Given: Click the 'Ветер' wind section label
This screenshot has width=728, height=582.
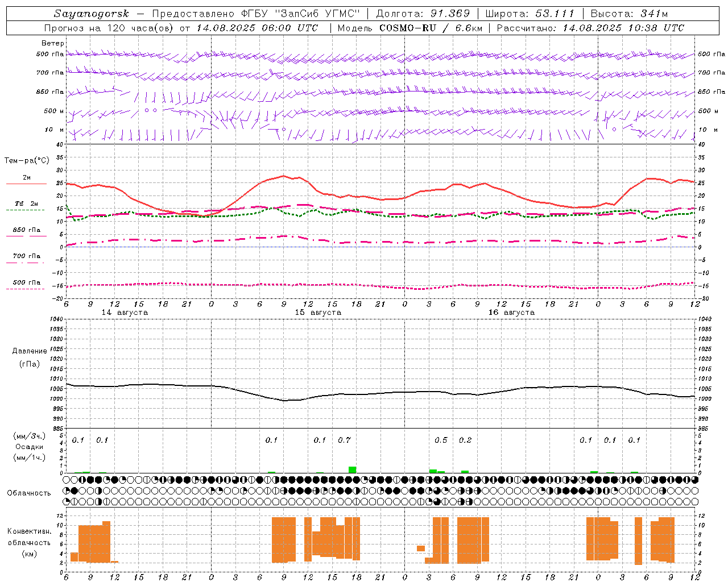Looking at the screenshot, I should point(53,43).
